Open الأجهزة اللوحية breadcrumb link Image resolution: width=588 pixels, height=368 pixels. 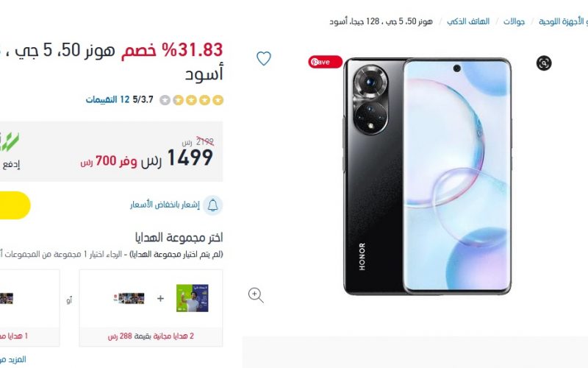[563, 21]
